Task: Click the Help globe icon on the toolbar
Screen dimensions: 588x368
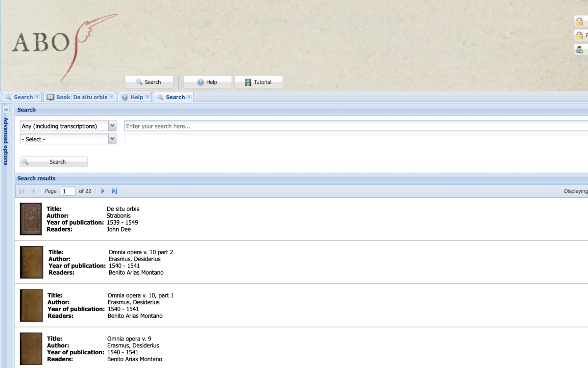Action: (x=200, y=81)
